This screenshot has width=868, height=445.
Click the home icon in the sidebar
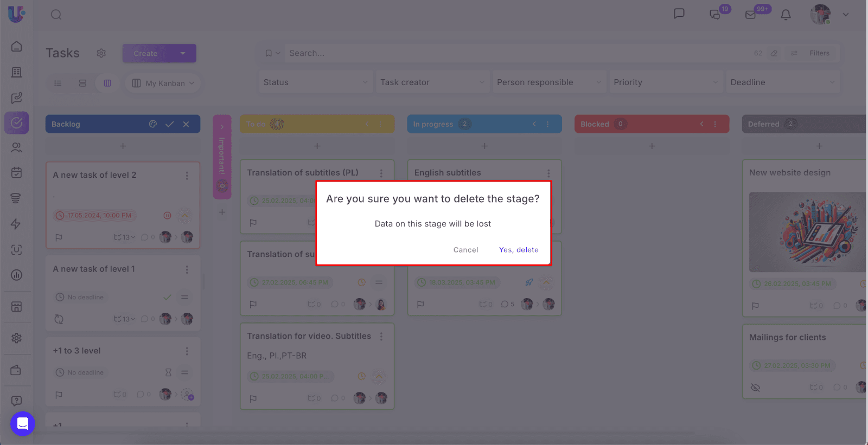point(17,47)
